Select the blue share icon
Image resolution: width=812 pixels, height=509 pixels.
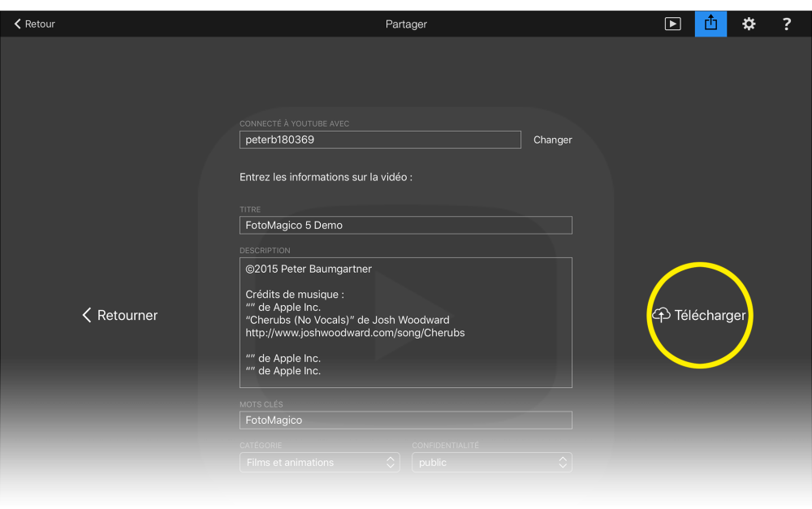(710, 24)
